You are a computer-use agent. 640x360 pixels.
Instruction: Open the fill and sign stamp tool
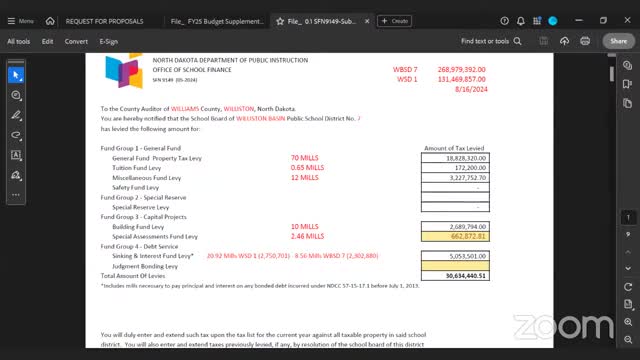click(x=16, y=175)
